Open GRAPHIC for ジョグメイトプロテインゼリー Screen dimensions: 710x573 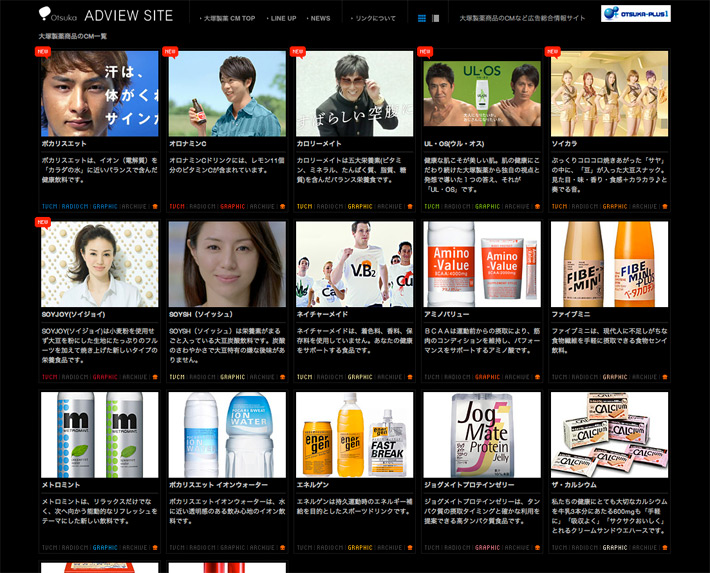488,548
